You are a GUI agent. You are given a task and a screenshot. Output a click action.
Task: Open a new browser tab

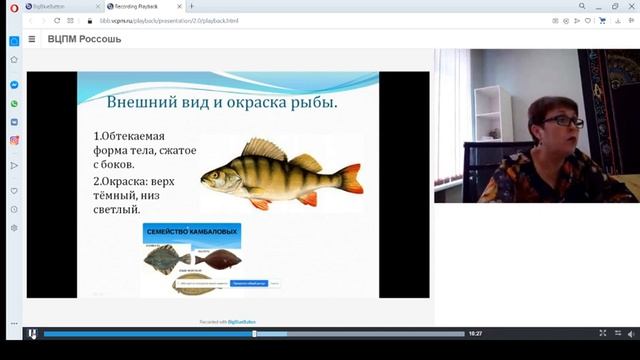(x=191, y=6)
